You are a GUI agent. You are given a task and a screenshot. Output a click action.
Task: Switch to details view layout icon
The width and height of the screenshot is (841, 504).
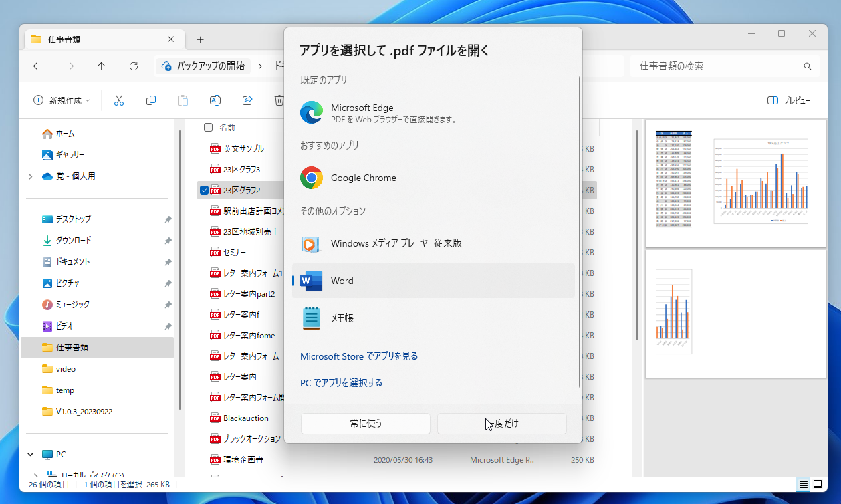click(x=803, y=484)
